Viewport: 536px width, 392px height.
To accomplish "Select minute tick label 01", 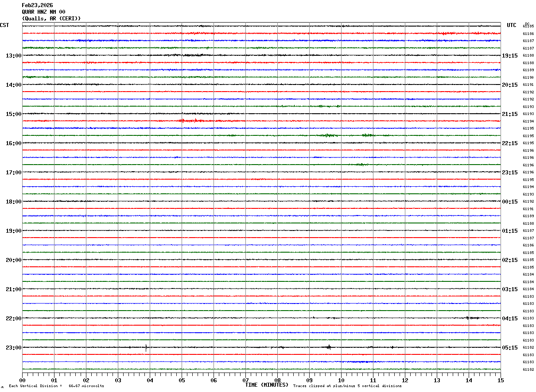I will coord(54,380).
